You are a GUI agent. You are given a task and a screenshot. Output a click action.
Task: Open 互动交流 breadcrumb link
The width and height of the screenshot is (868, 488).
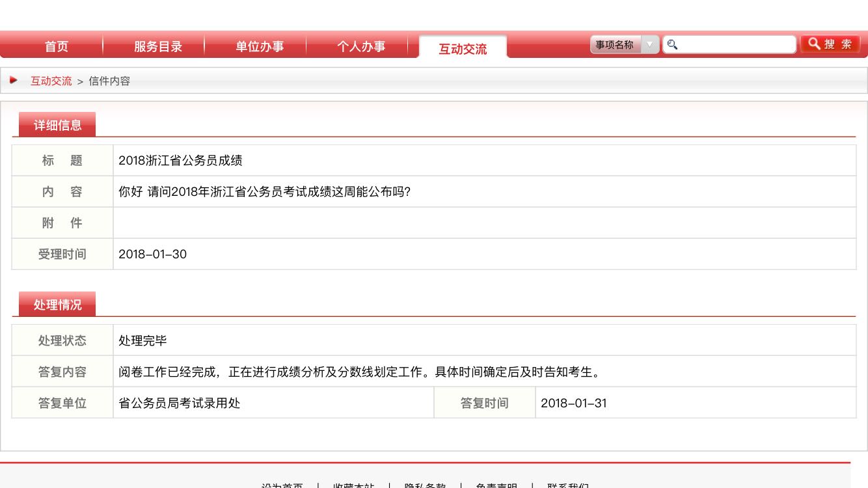[51, 81]
